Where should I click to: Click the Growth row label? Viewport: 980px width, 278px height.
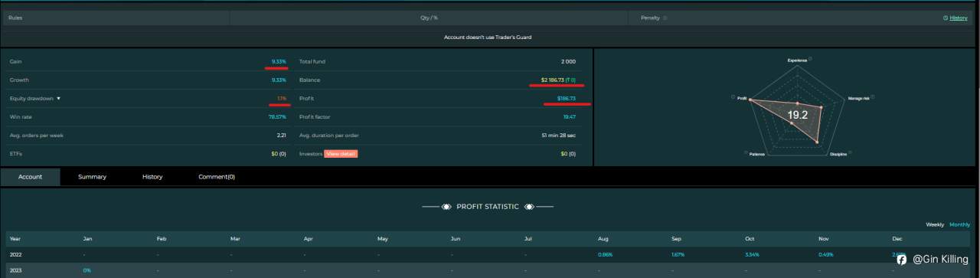(x=19, y=80)
